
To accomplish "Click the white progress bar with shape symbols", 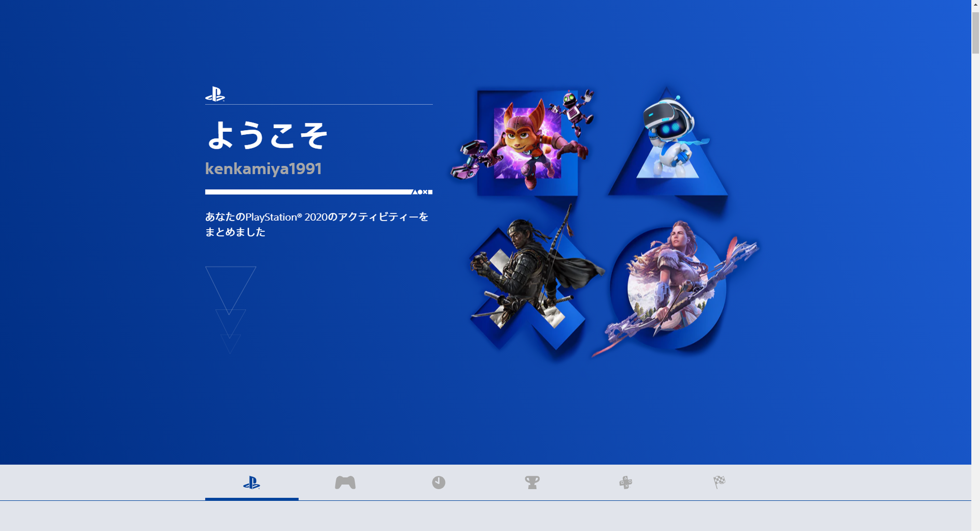I will click(x=319, y=192).
